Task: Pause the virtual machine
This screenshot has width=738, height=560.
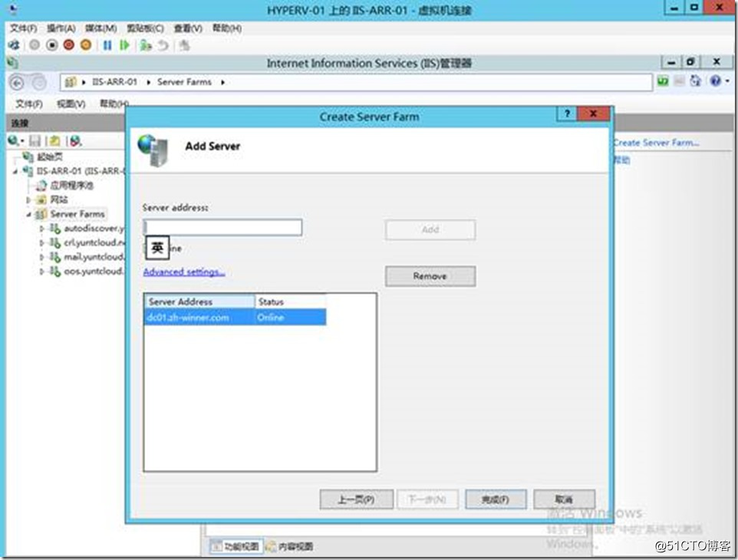Action: coord(107,45)
